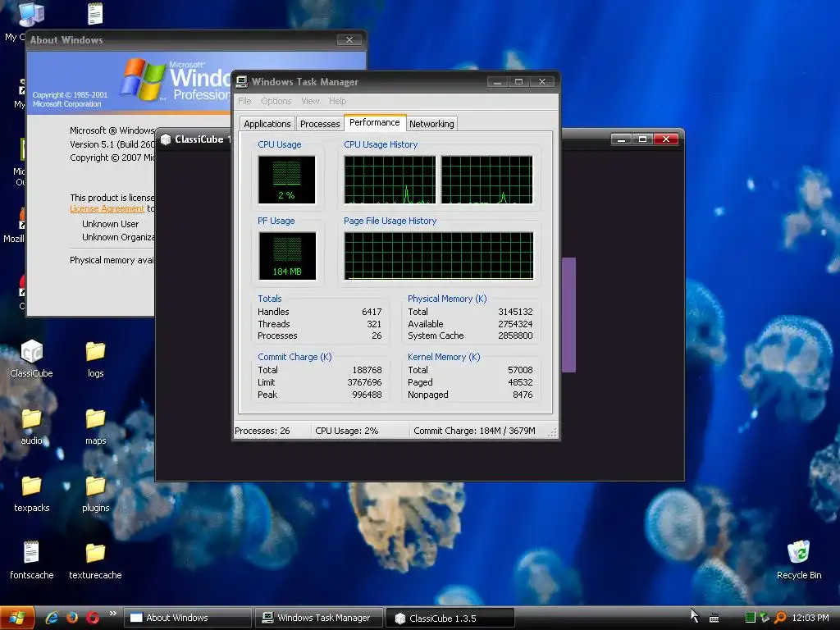
Task: Click the PF Usage 184 MB gauge
Action: coord(287,256)
